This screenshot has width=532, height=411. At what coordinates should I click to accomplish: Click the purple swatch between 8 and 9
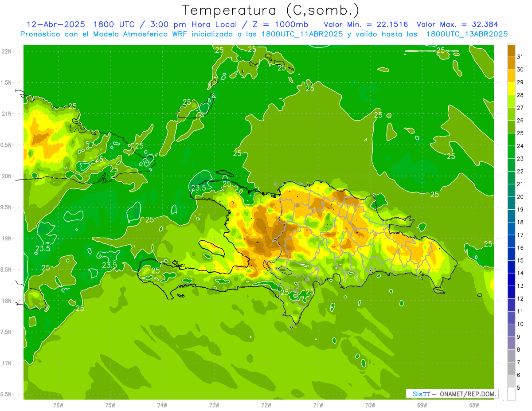pos(511,343)
